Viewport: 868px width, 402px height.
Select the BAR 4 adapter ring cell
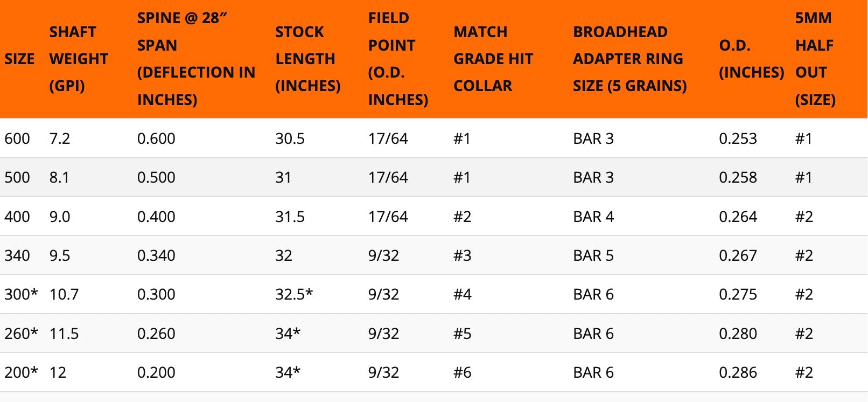tap(593, 217)
